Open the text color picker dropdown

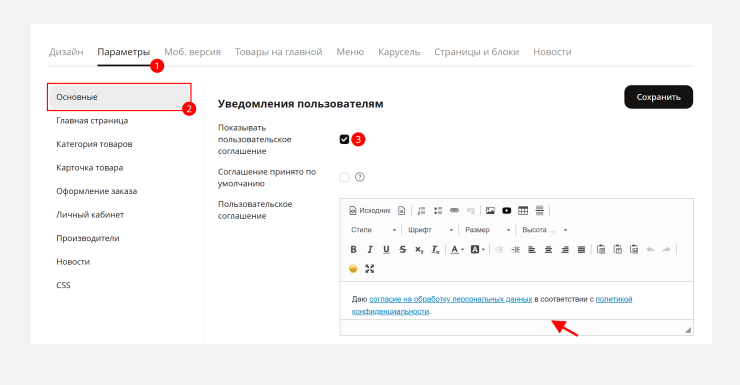pyautogui.click(x=457, y=250)
